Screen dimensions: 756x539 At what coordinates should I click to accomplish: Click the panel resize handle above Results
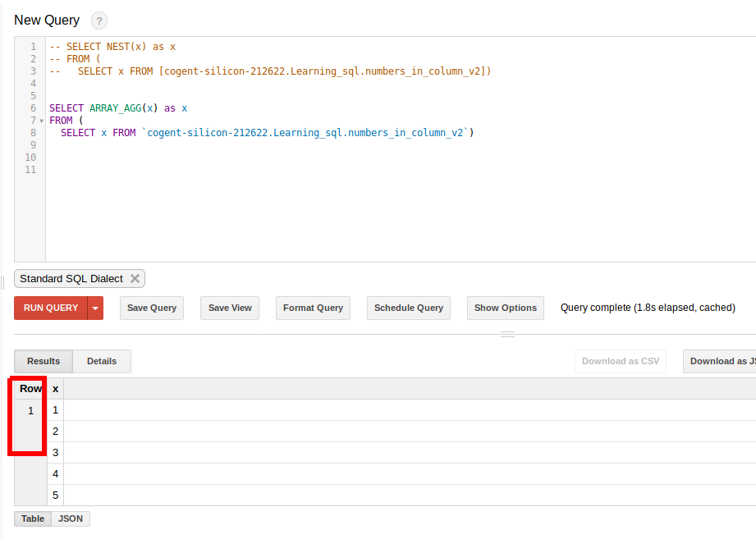click(507, 333)
